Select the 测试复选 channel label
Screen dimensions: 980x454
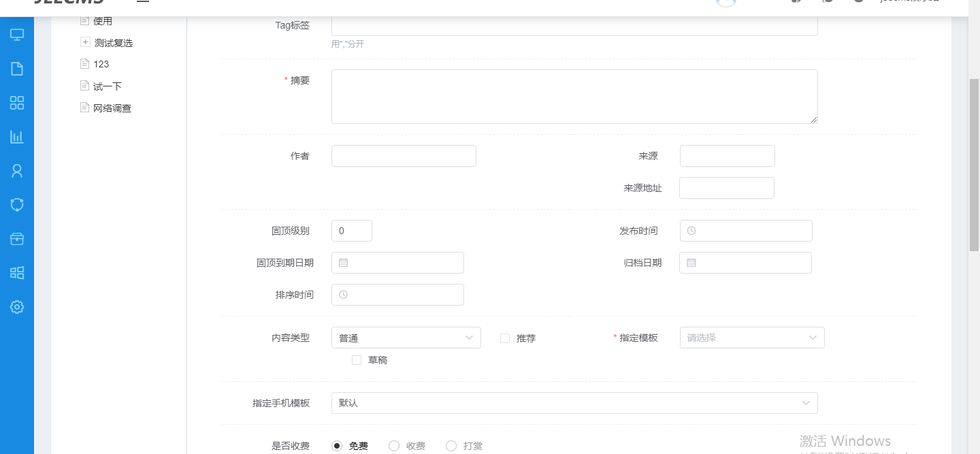[114, 43]
